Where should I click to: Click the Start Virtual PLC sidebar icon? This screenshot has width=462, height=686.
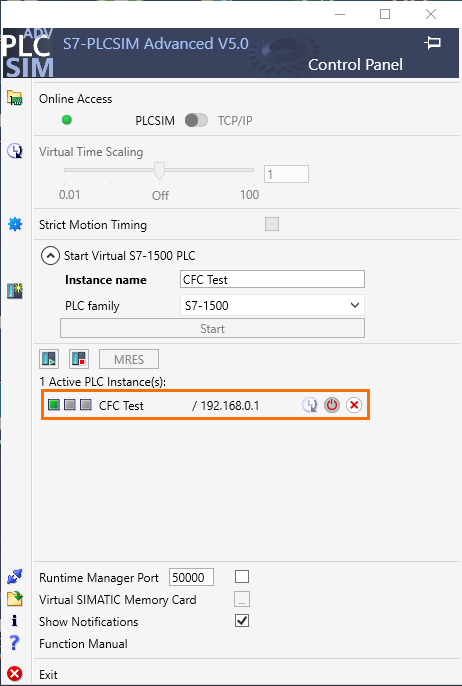click(x=15, y=291)
